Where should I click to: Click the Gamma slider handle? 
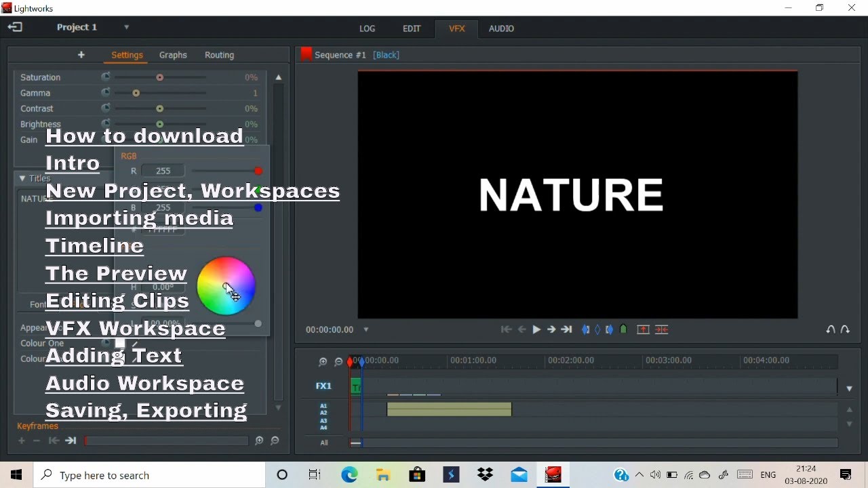point(136,94)
